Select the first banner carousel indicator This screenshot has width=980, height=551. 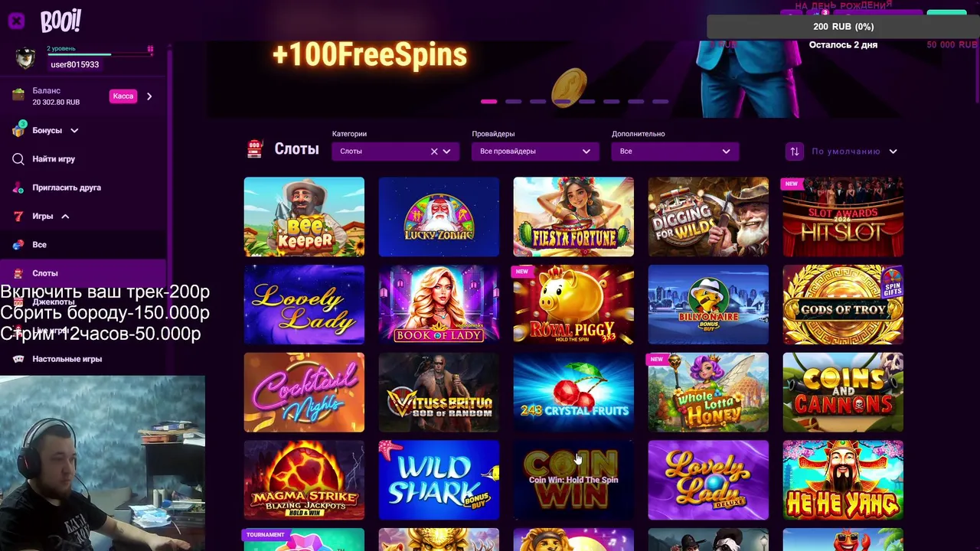coord(488,101)
